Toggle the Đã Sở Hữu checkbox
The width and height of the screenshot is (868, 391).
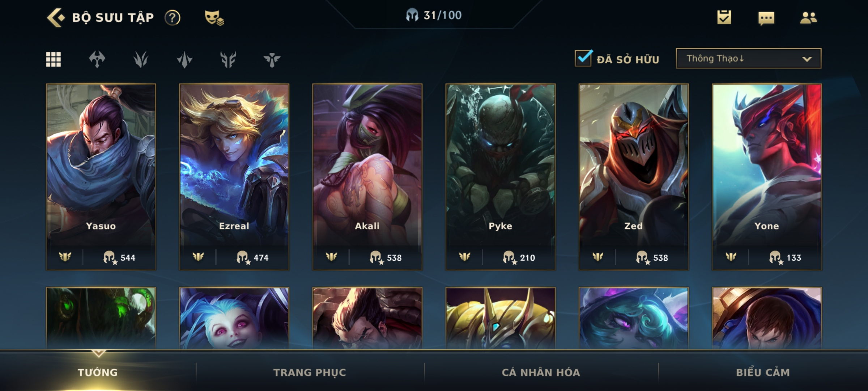click(584, 58)
